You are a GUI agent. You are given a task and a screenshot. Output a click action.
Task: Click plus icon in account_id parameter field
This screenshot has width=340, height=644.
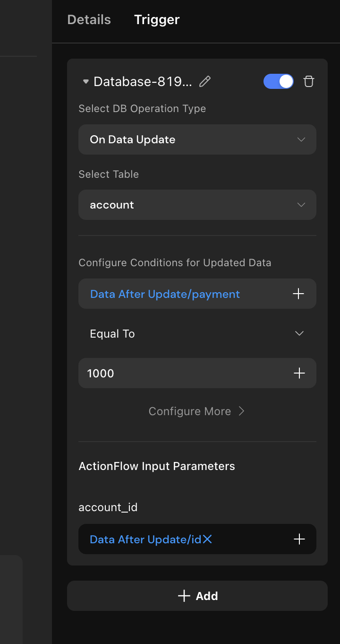[299, 539]
